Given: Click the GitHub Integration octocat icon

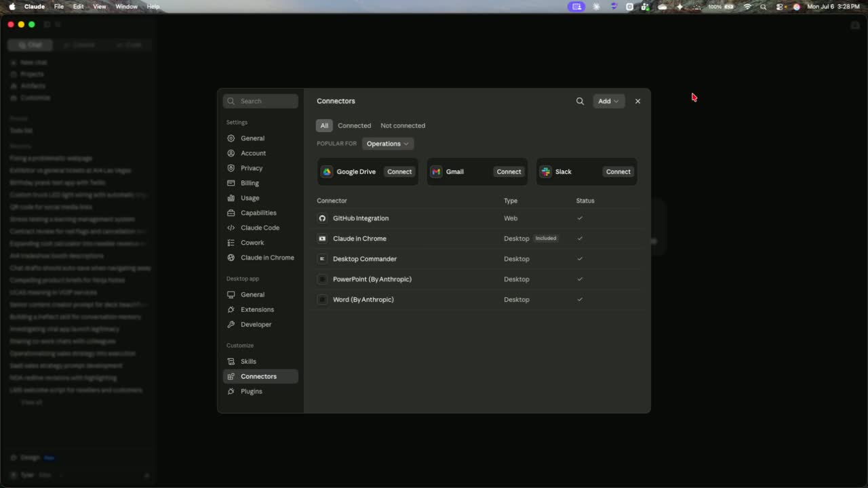Looking at the screenshot, I should [x=322, y=218].
